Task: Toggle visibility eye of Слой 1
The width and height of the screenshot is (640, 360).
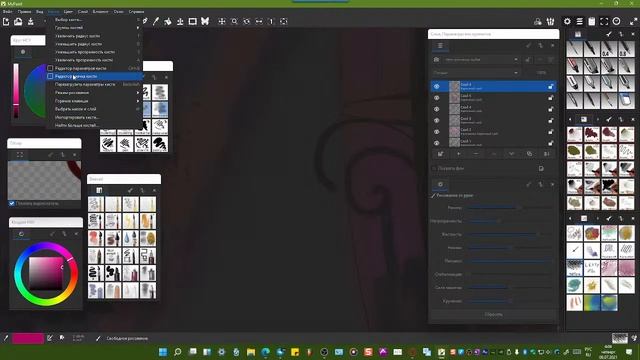Action: [436, 143]
